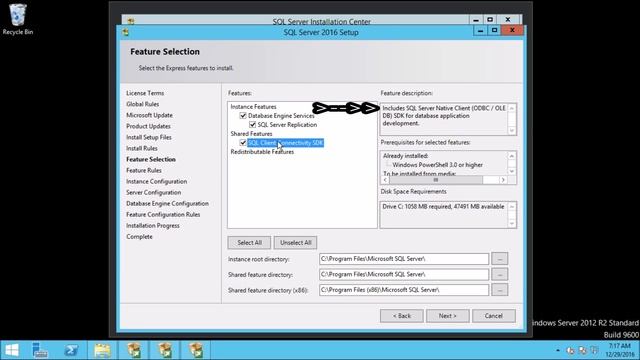
Task: Click Global Rules setup step
Action: (142, 104)
